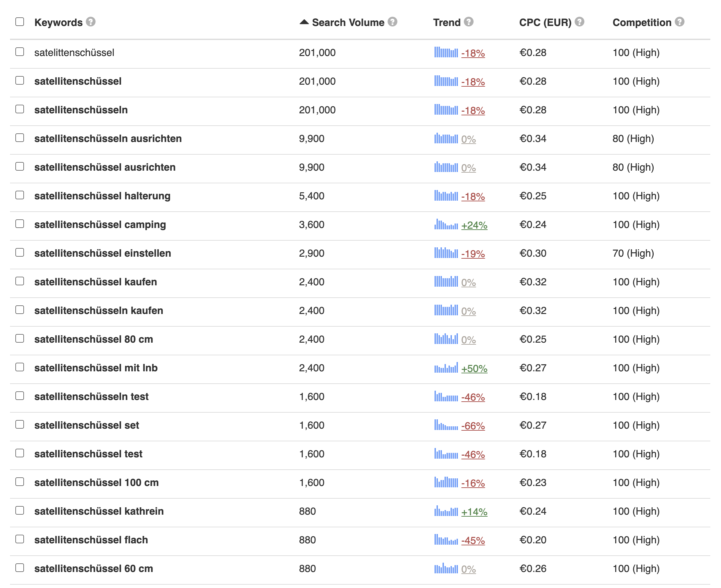Click keyword satellitenschüssel 80 cm
This screenshot has height=588, width=721.
[93, 339]
